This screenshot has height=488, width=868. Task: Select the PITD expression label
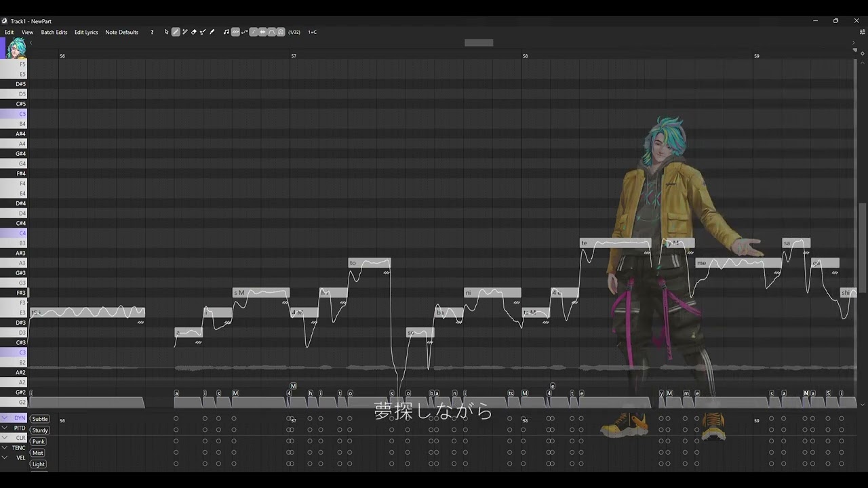[20, 428]
